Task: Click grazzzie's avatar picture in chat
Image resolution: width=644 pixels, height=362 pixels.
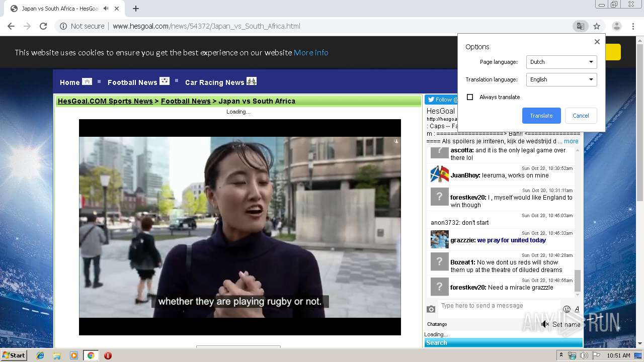Action: [x=440, y=239]
